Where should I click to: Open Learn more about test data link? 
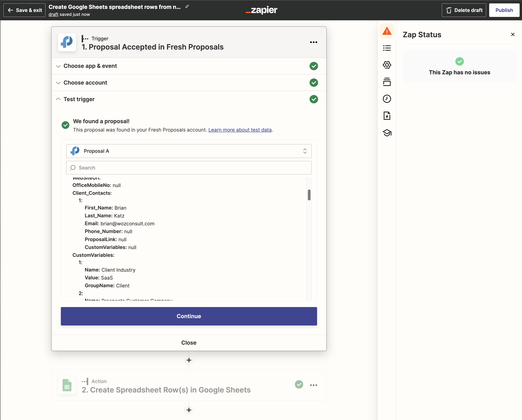point(240,130)
